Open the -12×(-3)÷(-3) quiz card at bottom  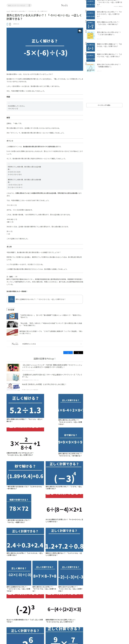click(19, 576)
